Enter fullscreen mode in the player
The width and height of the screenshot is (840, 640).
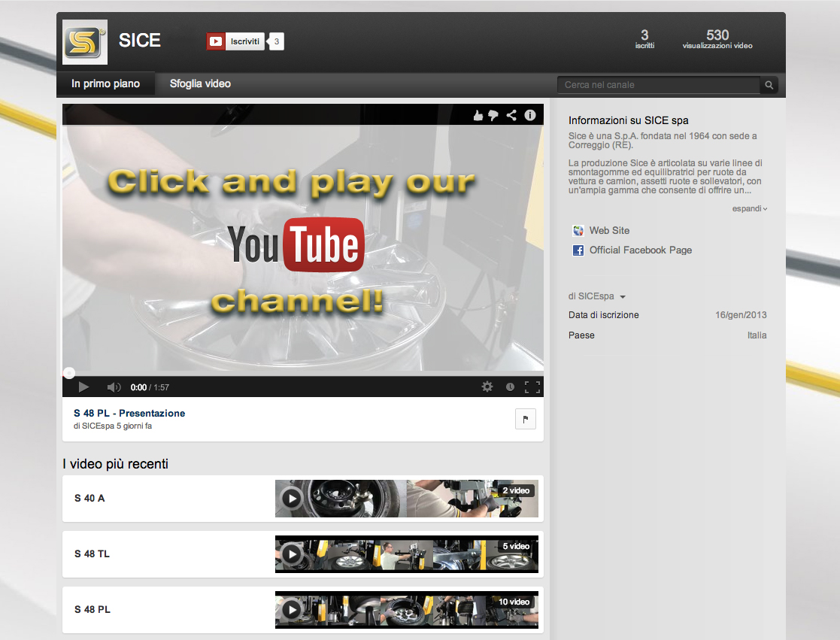coord(532,387)
